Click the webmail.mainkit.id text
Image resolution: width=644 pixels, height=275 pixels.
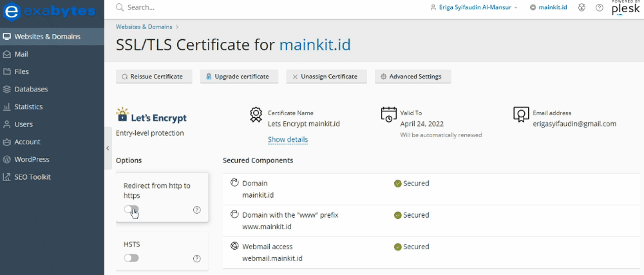pyautogui.click(x=272, y=258)
